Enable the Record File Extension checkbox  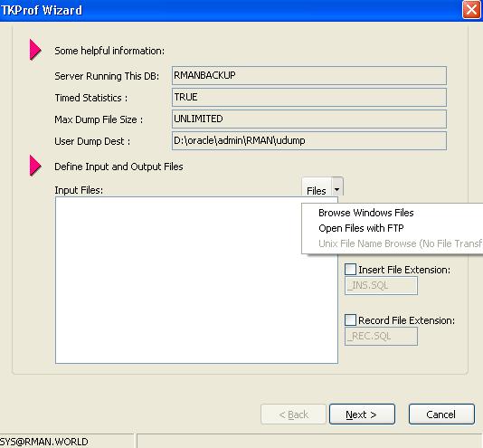point(350,320)
